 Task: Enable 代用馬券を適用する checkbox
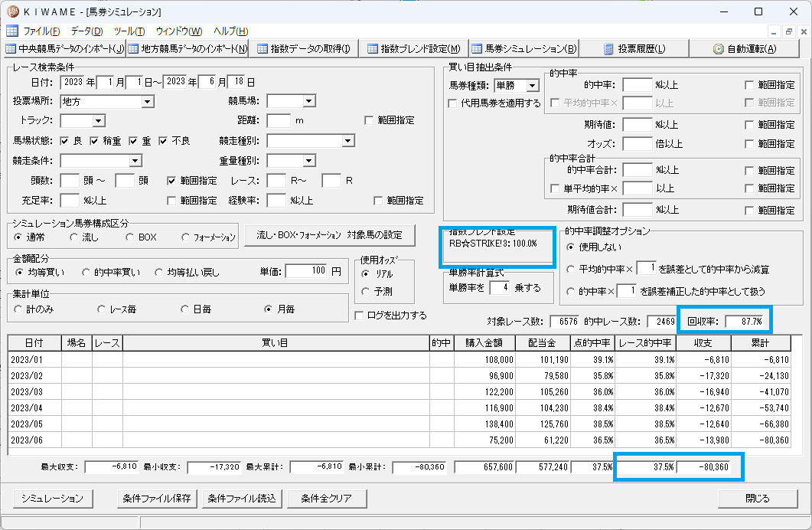pyautogui.click(x=452, y=103)
